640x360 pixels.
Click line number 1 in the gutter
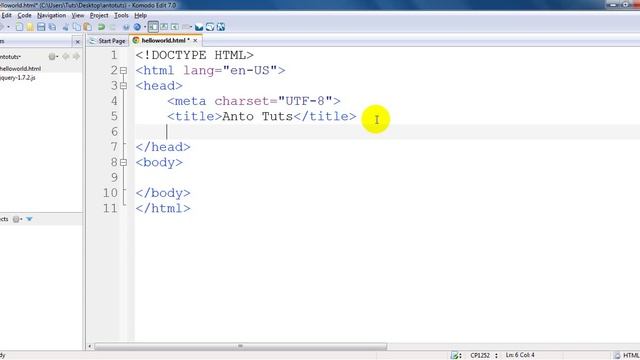[114, 55]
